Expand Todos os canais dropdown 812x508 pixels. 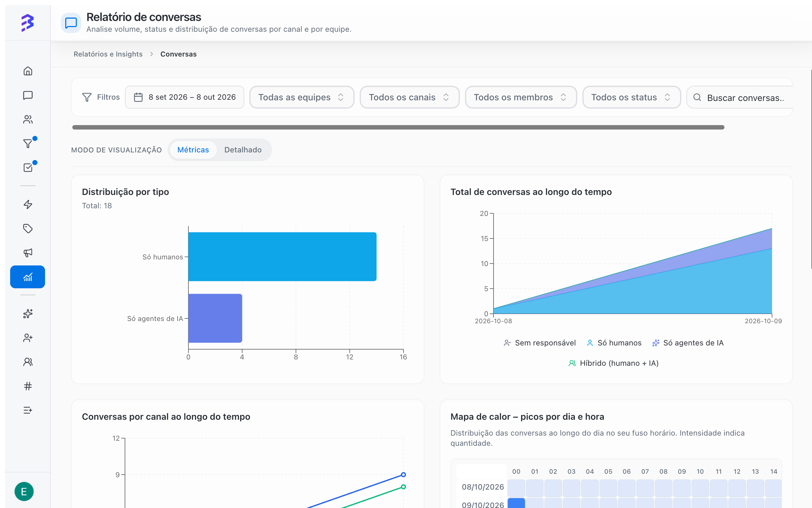tap(409, 97)
